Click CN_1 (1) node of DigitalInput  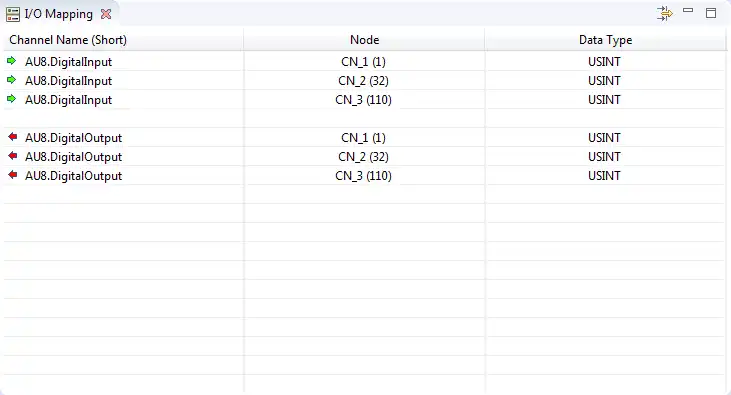[364, 62]
